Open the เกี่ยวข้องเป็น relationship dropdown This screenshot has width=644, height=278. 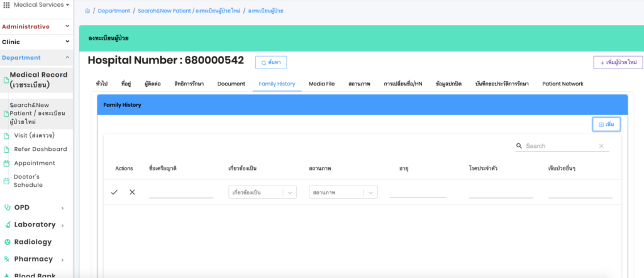click(x=262, y=192)
